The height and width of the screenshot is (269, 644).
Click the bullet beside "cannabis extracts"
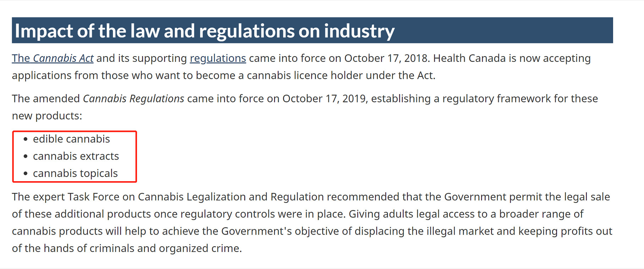click(x=26, y=156)
